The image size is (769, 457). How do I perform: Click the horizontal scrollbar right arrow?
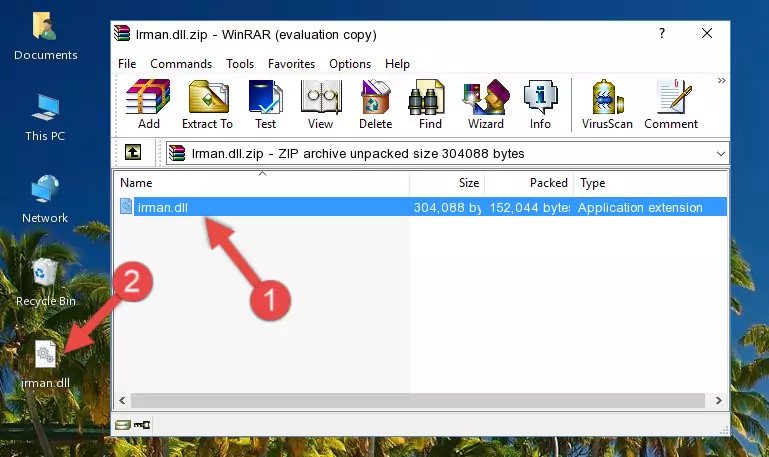[x=718, y=401]
